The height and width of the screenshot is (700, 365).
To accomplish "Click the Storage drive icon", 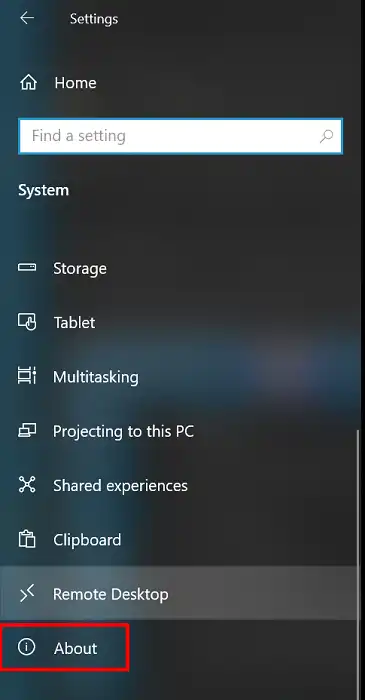I will point(27,267).
